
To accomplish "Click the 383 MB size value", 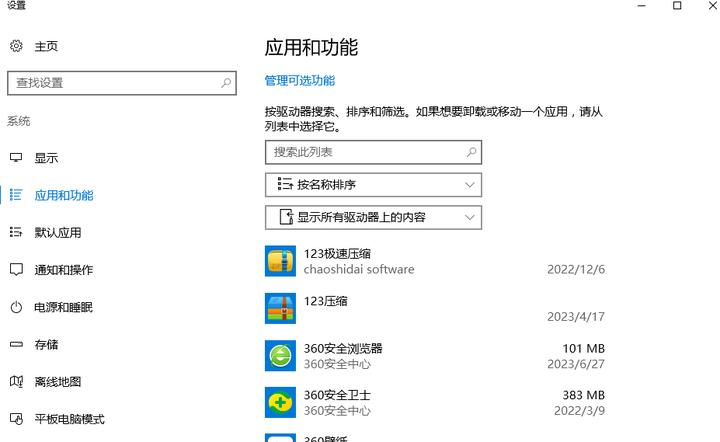I will (584, 395).
